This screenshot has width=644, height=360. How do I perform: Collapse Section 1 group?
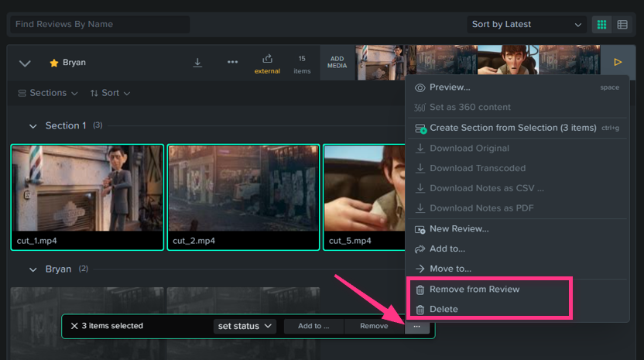click(x=33, y=126)
